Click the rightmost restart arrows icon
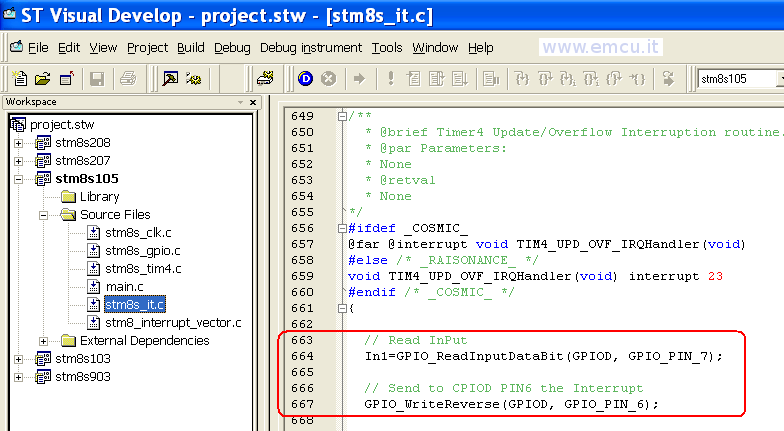Viewport: 784px width, 431px height. pos(668,78)
